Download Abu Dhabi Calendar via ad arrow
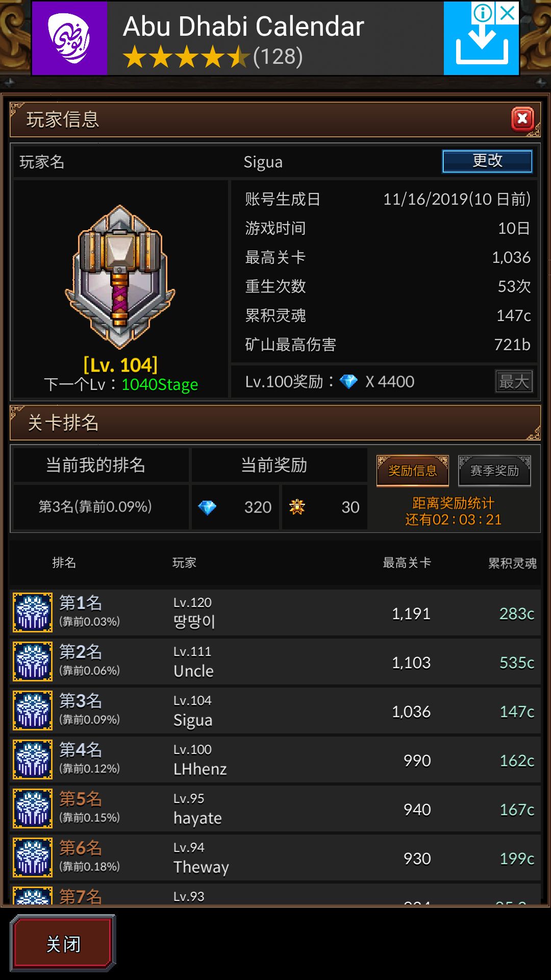Image resolution: width=551 pixels, height=980 pixels. click(481, 46)
